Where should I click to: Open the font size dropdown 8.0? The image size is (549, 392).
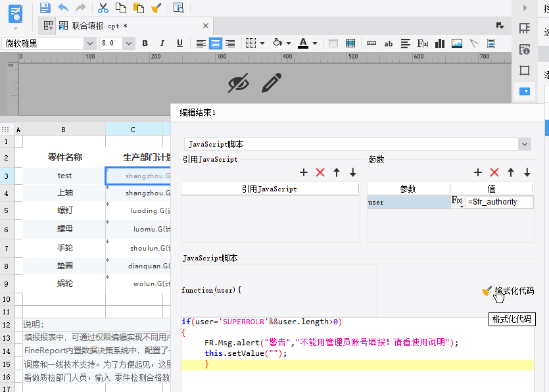coord(129,44)
